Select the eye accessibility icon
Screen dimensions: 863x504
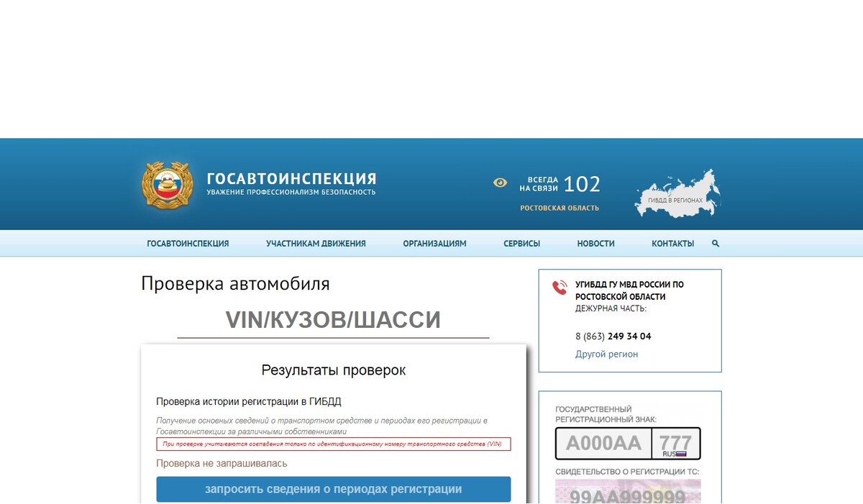tap(500, 183)
